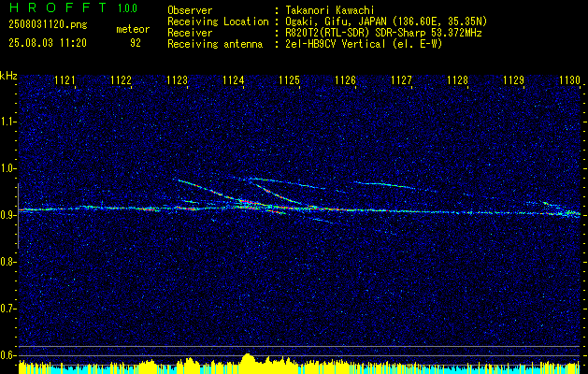Click the 1.1 frequency axis label
This screenshot has height=374, width=588.
pos(7,122)
